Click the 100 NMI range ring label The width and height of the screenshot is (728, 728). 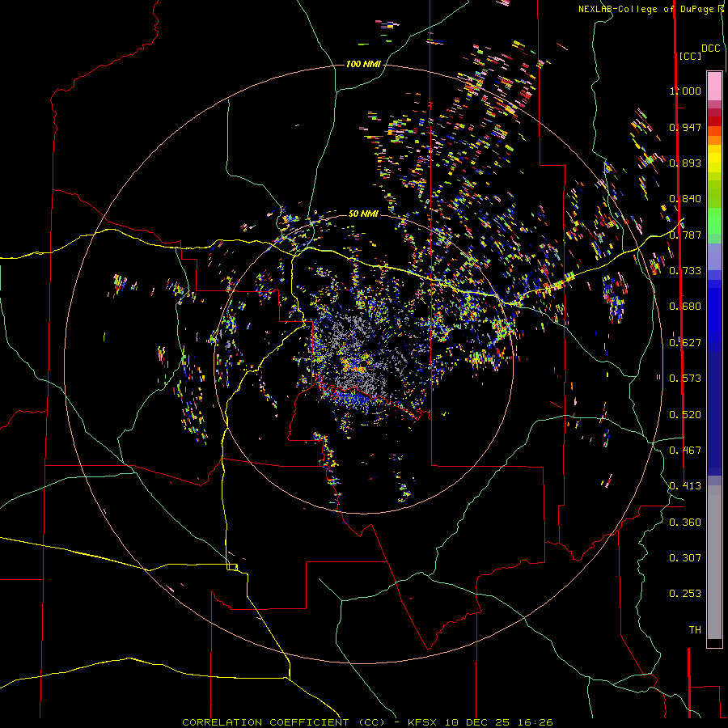363,64
